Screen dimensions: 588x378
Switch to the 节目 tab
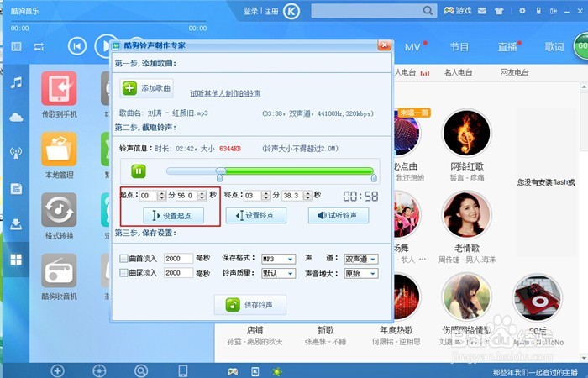point(459,47)
